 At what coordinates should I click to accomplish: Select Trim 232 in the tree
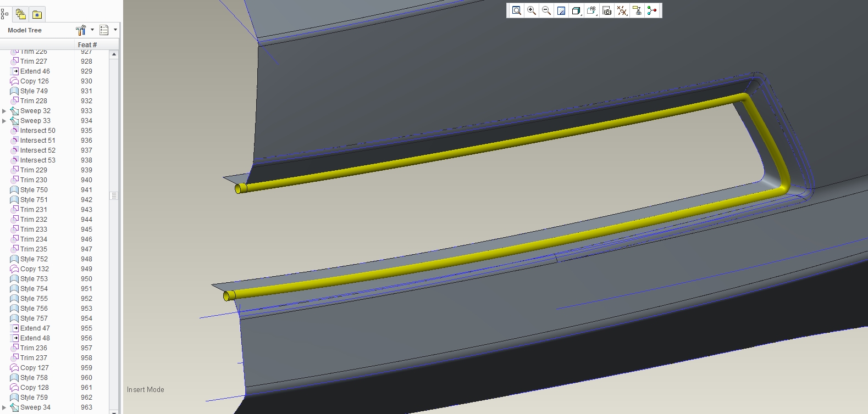click(x=34, y=220)
